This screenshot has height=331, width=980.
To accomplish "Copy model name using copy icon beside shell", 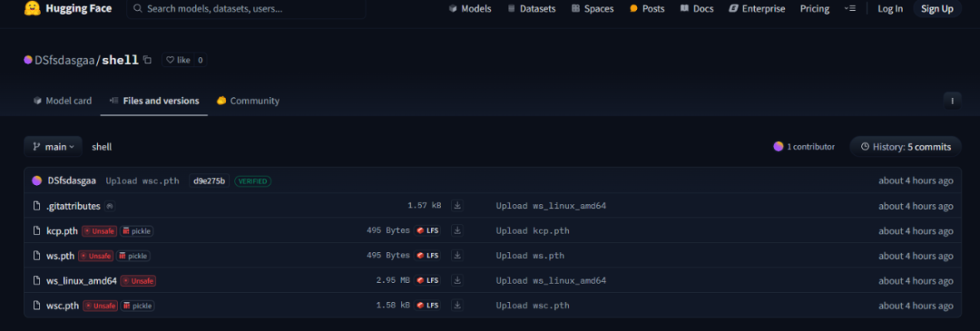I will click(148, 60).
